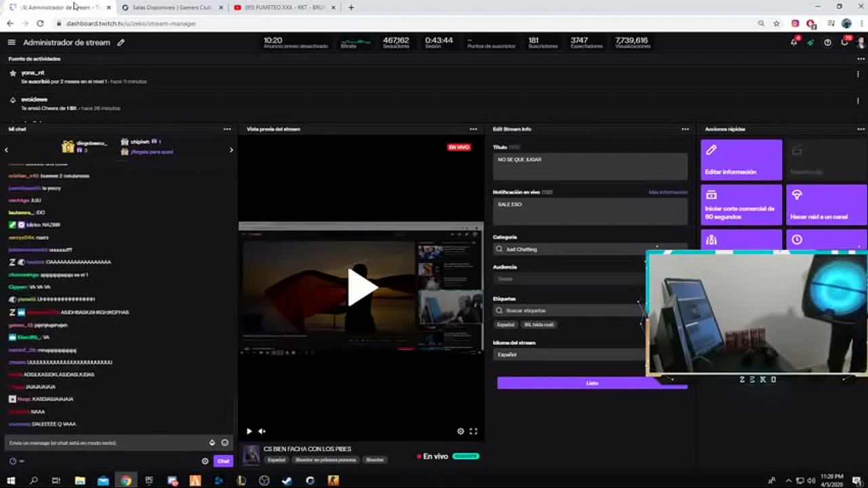Open the Mi chat panel options menu
This screenshot has width=868, height=488.
tap(227, 129)
